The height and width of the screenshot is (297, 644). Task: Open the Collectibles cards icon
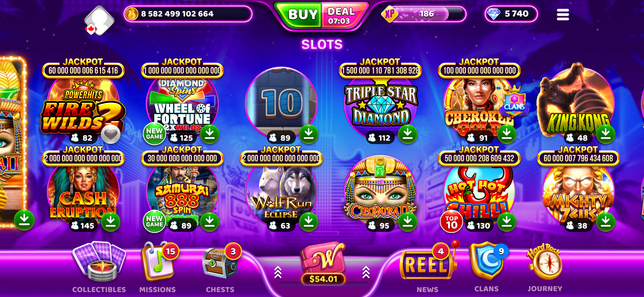coord(99,262)
